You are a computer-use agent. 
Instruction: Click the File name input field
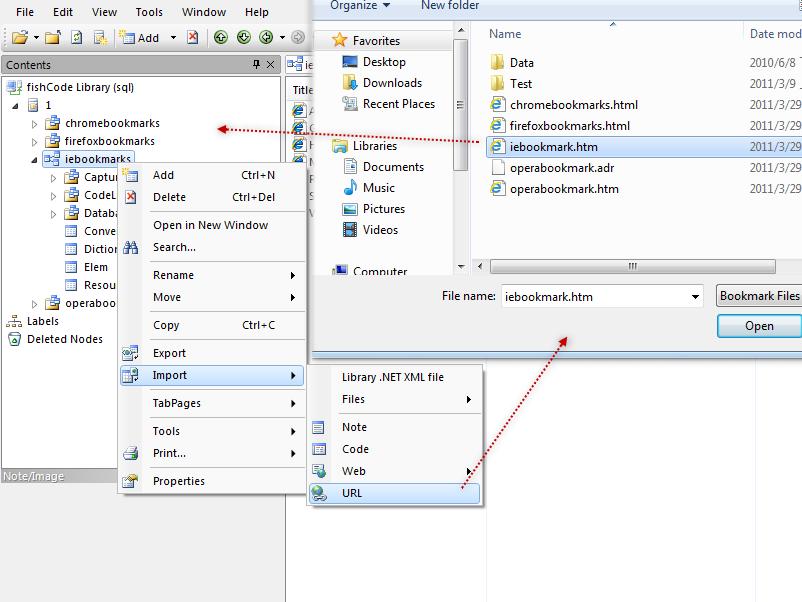tap(595, 297)
